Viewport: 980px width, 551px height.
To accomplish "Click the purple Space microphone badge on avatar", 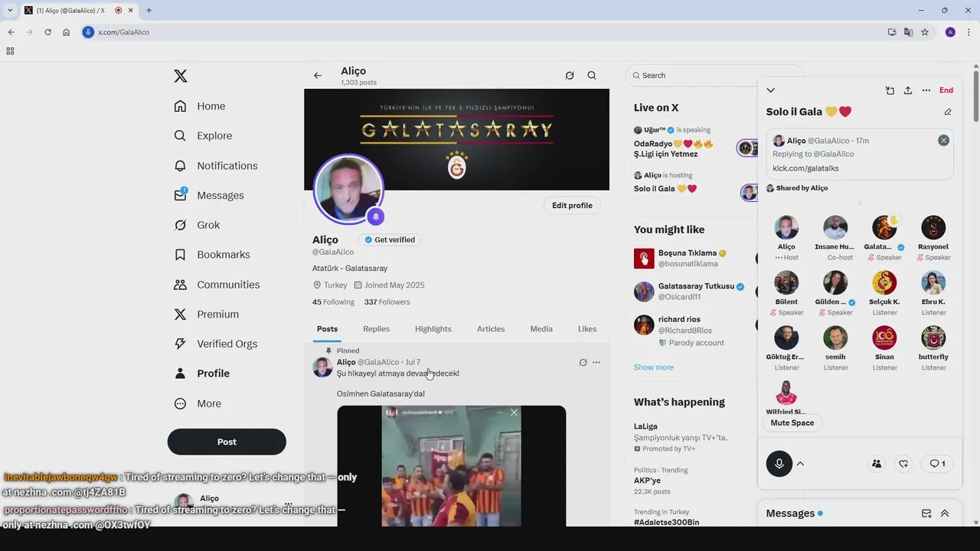I will pyautogui.click(x=375, y=217).
